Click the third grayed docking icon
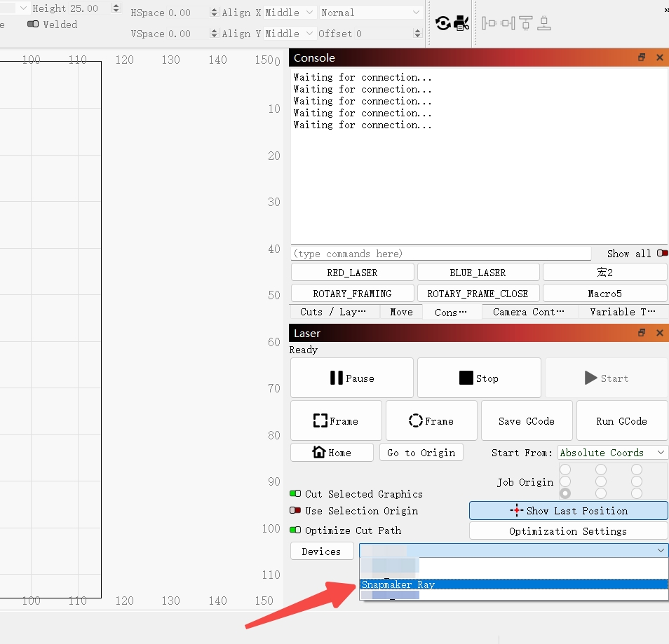 tap(526, 23)
